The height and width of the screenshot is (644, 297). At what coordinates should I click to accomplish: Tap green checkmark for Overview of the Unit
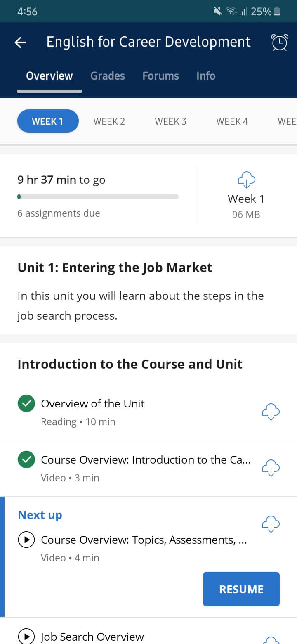point(26,404)
